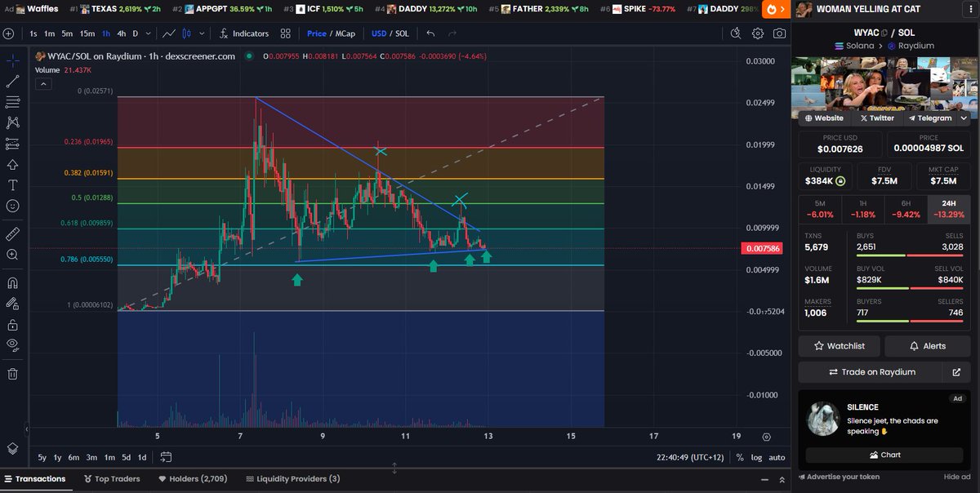Set interval to D
This screenshot has height=493, width=980.
136,33
